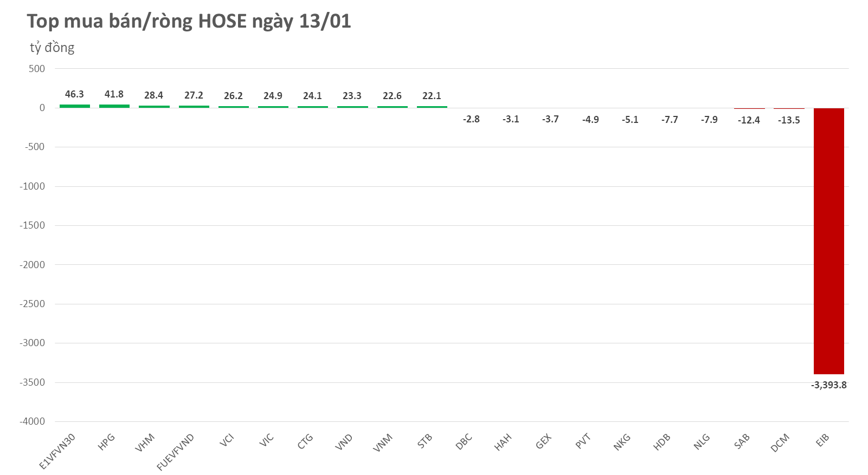Click the green HPG bar

click(x=114, y=106)
